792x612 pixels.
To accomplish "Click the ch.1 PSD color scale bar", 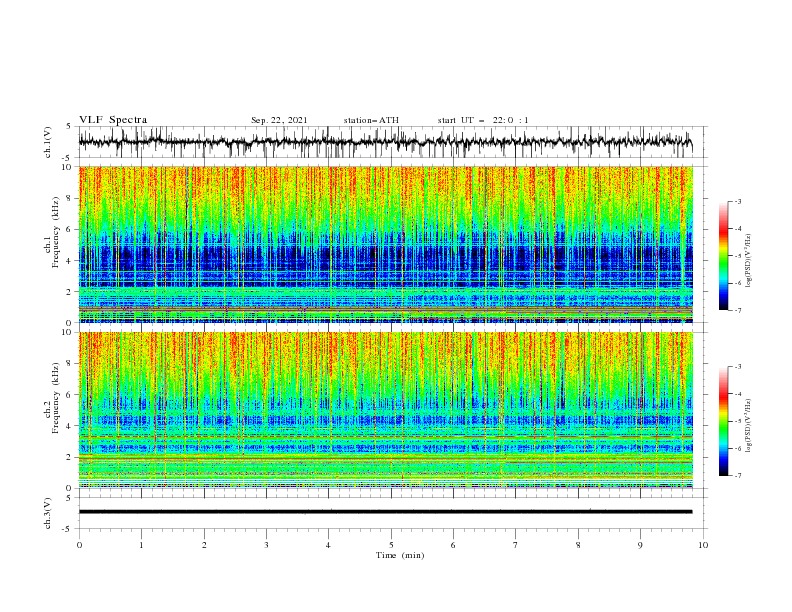I will point(723,256).
